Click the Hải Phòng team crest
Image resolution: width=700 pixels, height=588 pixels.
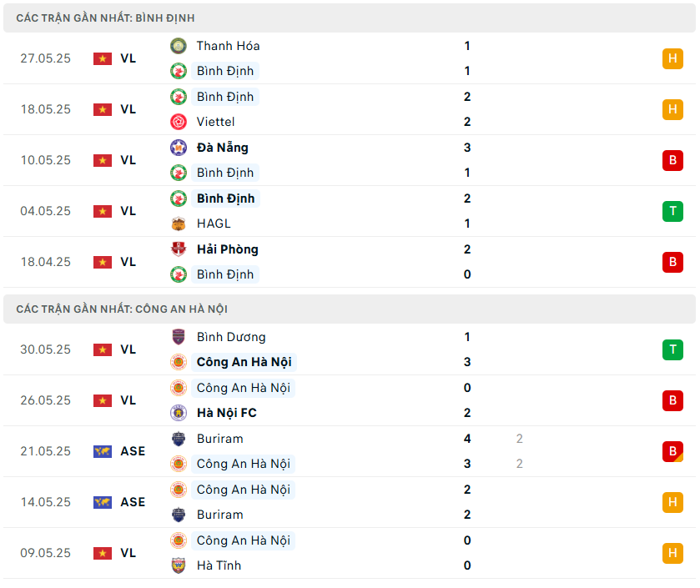[x=179, y=249]
